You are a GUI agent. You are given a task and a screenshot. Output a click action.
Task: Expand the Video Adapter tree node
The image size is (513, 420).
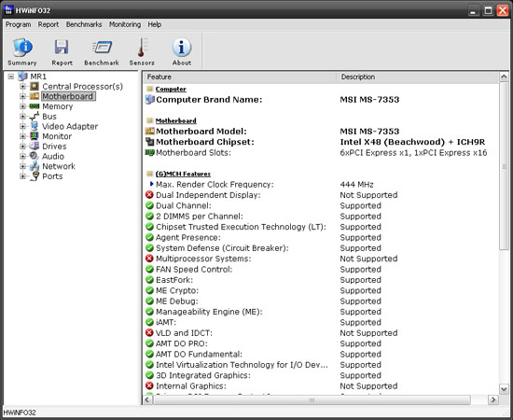pos(22,126)
